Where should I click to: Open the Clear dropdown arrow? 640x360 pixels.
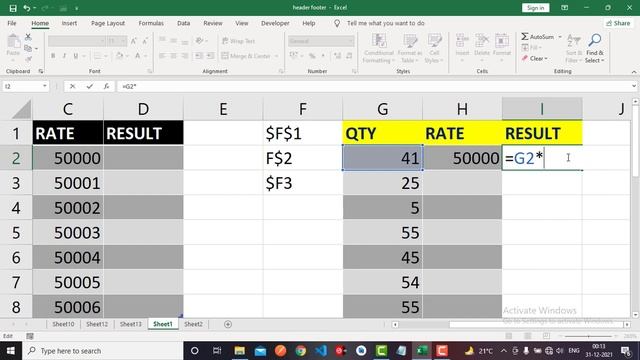click(x=546, y=59)
